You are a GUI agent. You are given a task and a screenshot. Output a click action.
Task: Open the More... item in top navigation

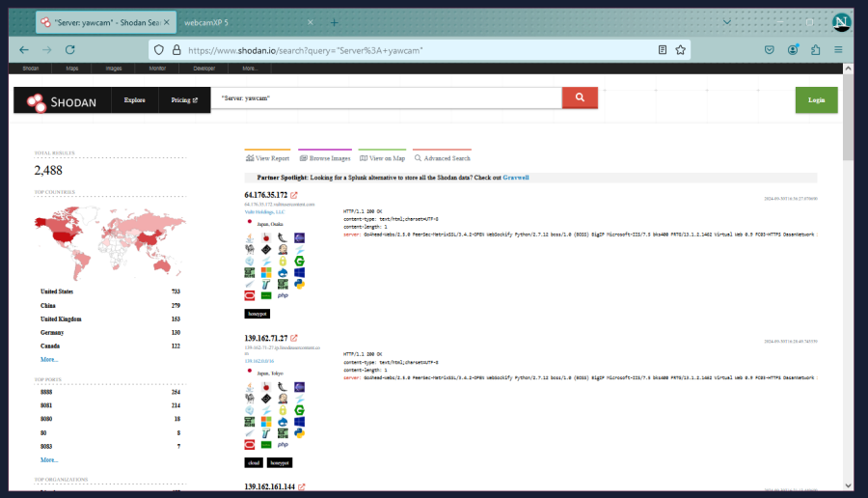click(251, 69)
